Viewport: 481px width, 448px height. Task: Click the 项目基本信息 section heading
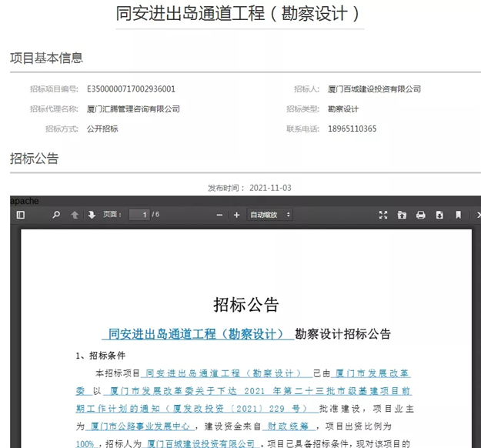[46, 58]
